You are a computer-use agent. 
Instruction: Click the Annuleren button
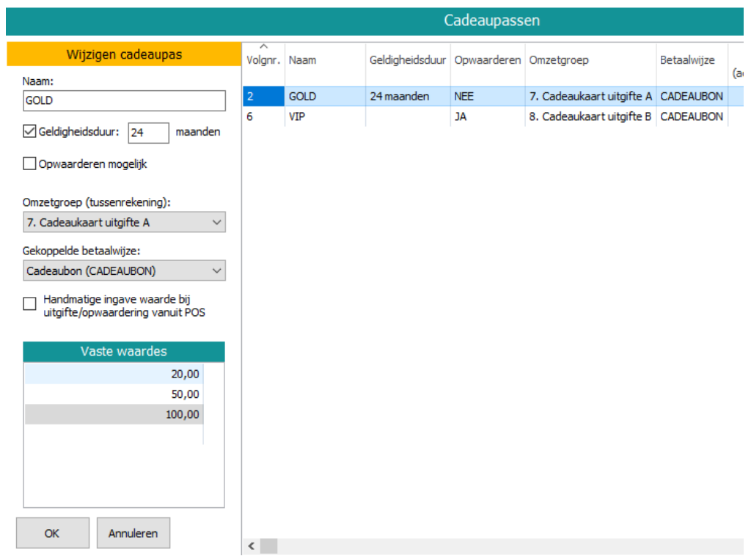coord(133,534)
